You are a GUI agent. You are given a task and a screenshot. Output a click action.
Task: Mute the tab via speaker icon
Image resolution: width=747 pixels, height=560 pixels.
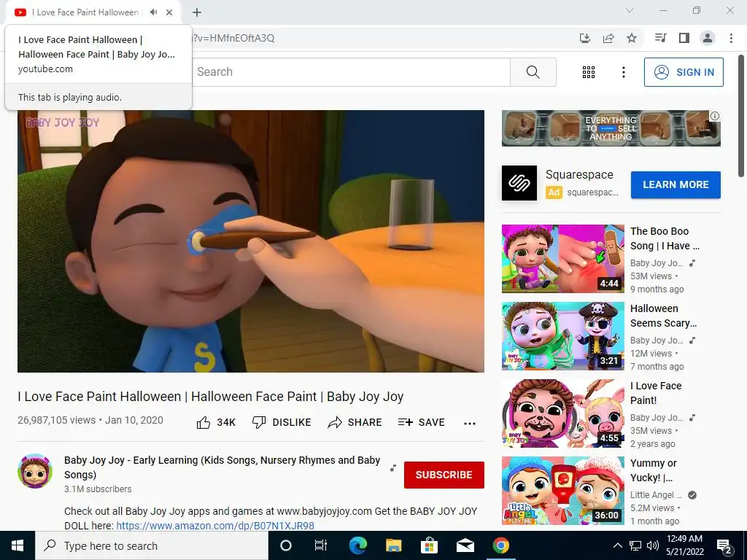[x=153, y=12]
